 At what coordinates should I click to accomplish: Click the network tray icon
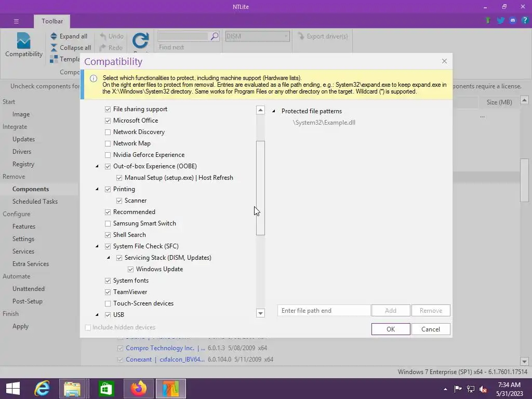[x=471, y=389]
